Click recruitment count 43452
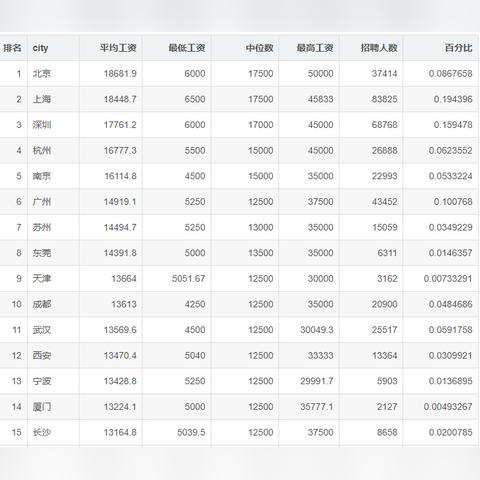Screen dimensions: 480x480 pyautogui.click(x=385, y=202)
